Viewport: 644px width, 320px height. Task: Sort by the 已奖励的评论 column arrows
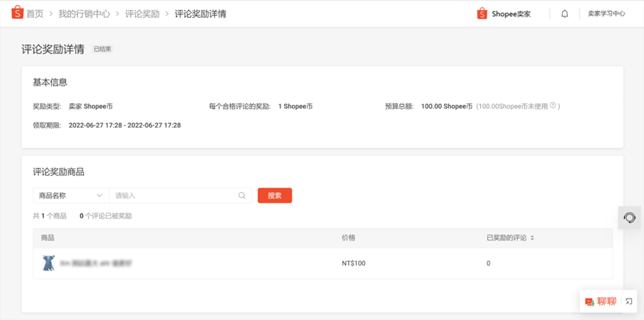coord(532,238)
